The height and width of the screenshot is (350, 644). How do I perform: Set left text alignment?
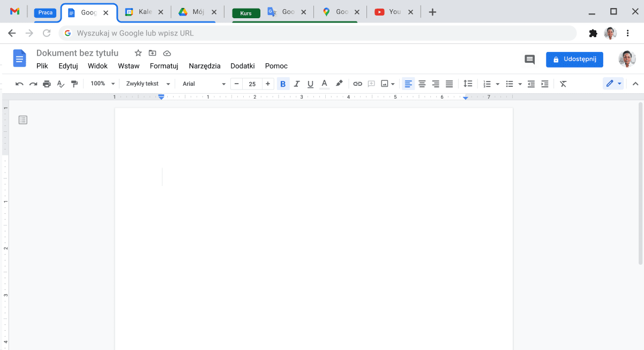(x=408, y=84)
